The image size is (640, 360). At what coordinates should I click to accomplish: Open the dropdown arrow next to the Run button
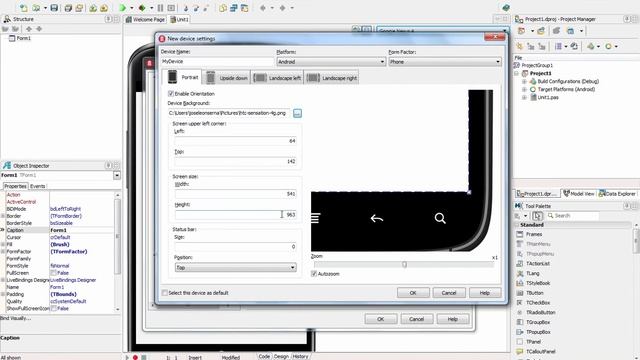(131, 8)
